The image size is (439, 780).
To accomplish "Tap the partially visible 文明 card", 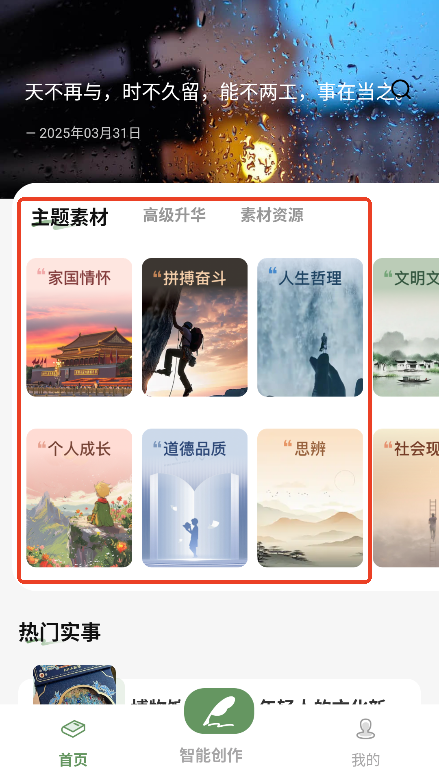I will point(406,327).
